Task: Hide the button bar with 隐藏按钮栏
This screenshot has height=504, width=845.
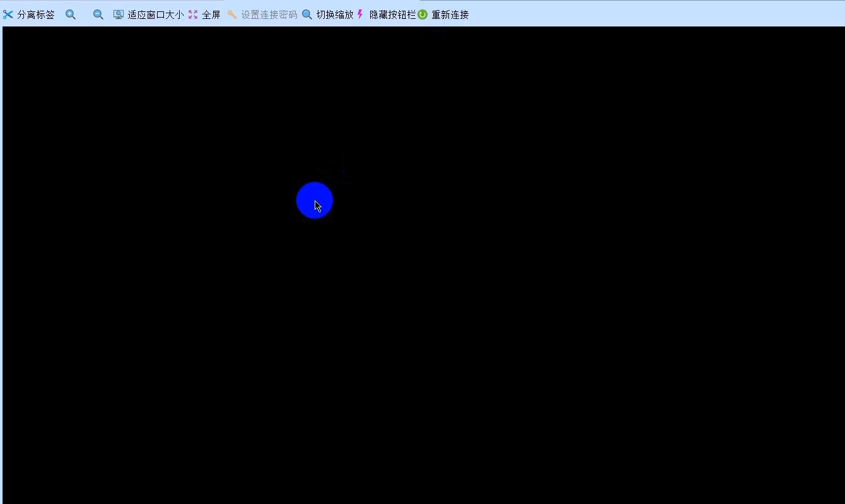Action: [386, 14]
